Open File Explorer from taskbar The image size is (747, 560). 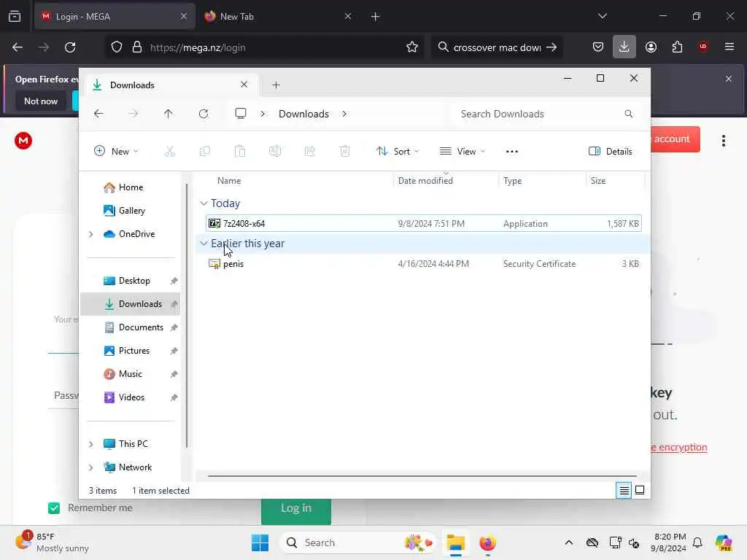[x=455, y=542]
